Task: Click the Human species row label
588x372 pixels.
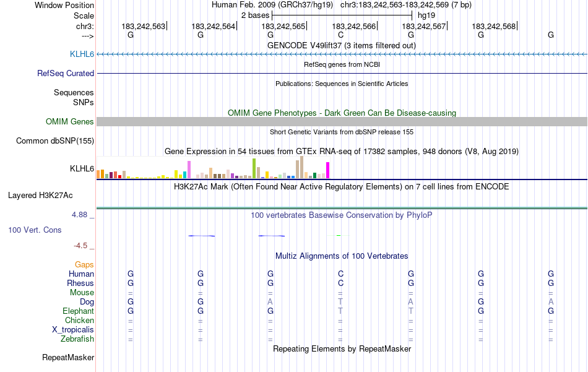Action: point(81,274)
